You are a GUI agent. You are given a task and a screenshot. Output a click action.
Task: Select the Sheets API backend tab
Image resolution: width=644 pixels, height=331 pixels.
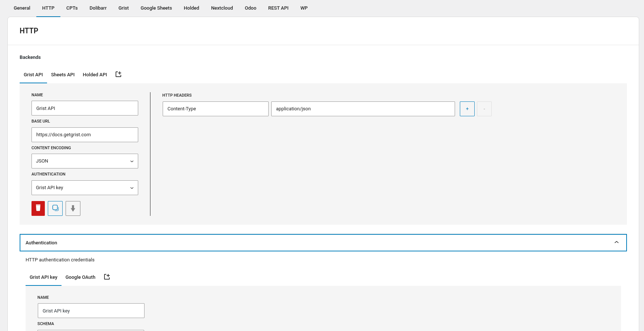[63, 75]
